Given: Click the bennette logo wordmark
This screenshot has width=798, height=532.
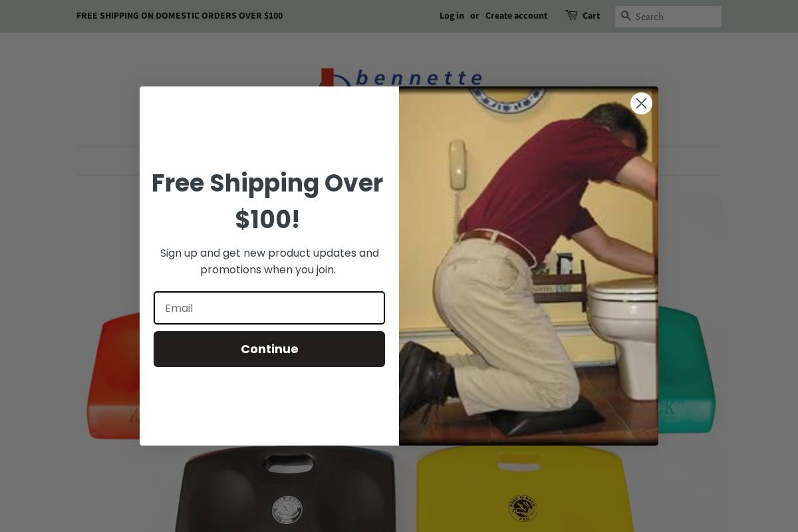Looking at the screenshot, I should click(419, 78).
